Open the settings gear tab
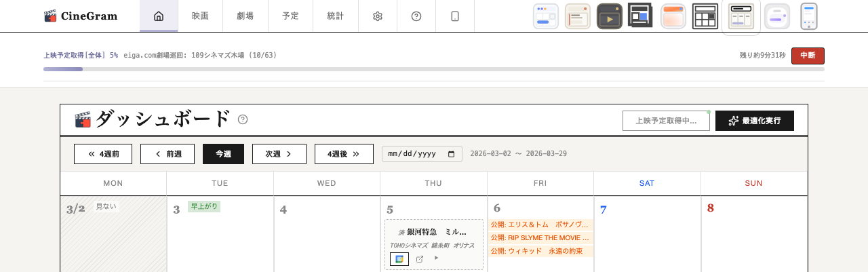Screen dimensions: 868x272 378,16
